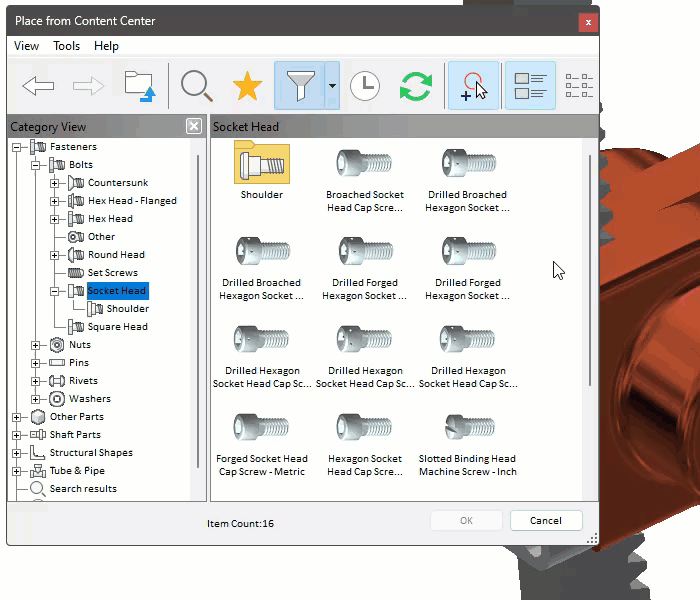Expand the Shaft Parts category
This screenshot has height=600, width=700.
coord(17,435)
